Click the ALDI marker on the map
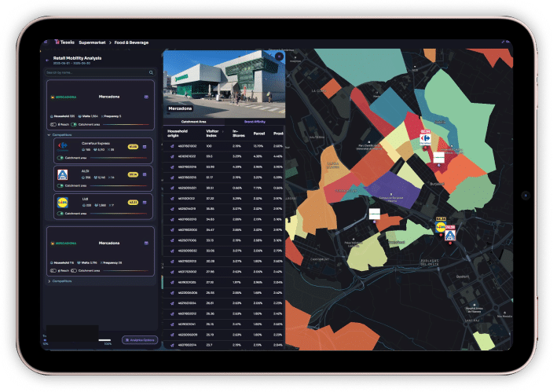Image resolution: width=557 pixels, height=392 pixels. pyautogui.click(x=450, y=235)
